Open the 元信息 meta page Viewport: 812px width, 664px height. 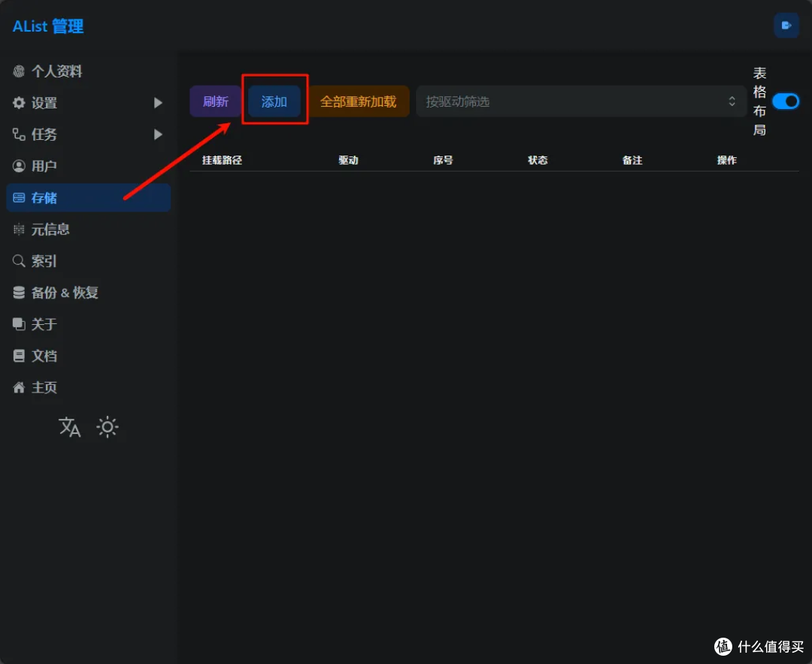89,229
